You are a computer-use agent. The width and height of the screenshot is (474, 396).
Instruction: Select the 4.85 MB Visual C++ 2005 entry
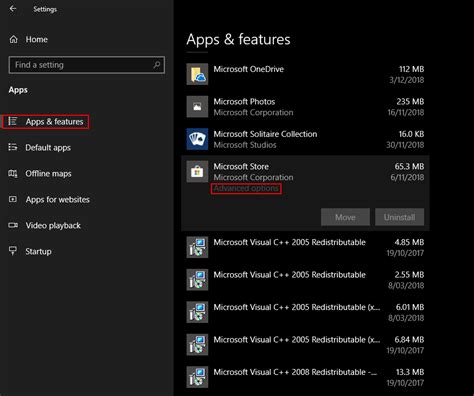point(305,247)
